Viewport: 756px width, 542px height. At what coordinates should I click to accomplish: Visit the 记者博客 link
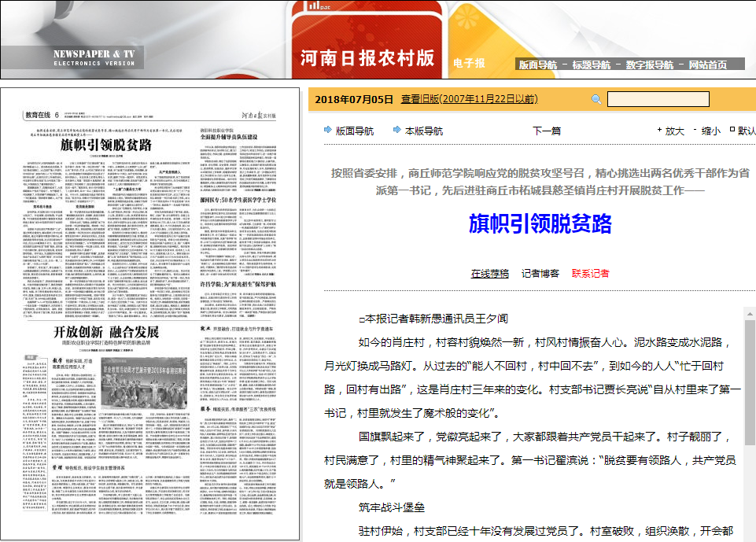(540, 274)
